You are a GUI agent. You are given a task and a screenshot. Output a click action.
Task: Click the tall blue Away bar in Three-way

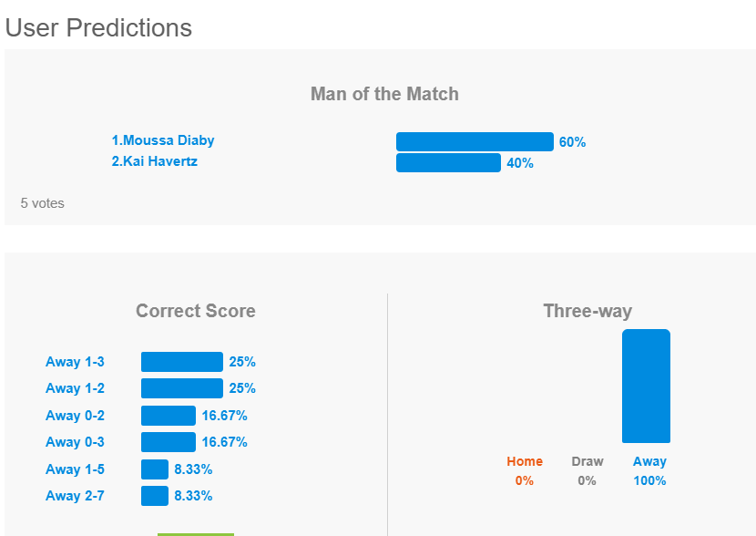pyautogui.click(x=646, y=386)
